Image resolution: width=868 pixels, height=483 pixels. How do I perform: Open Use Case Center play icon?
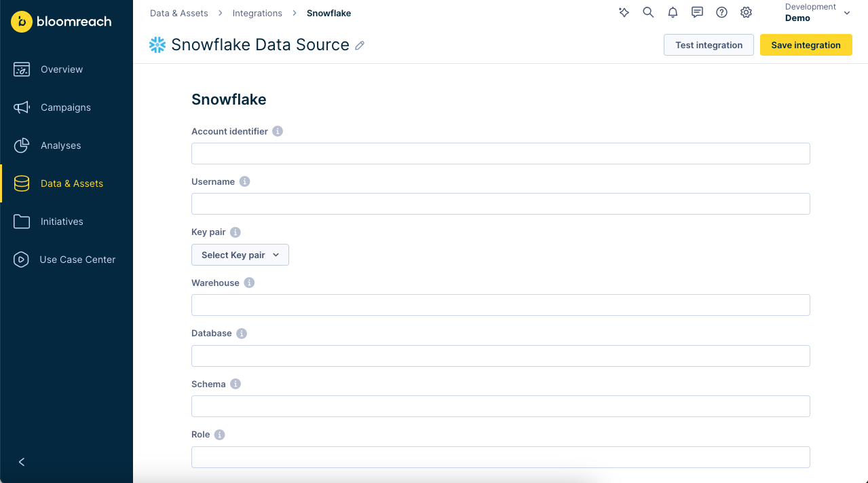pos(22,260)
